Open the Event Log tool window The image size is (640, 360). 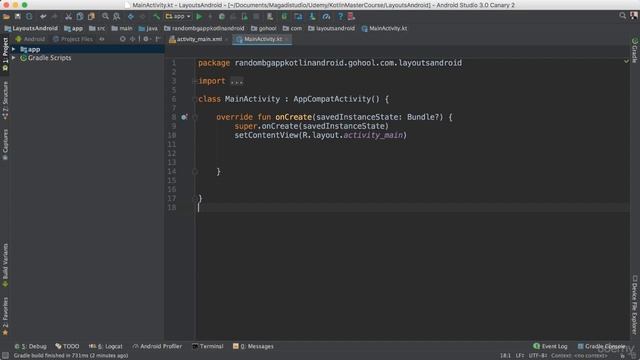coord(550,347)
